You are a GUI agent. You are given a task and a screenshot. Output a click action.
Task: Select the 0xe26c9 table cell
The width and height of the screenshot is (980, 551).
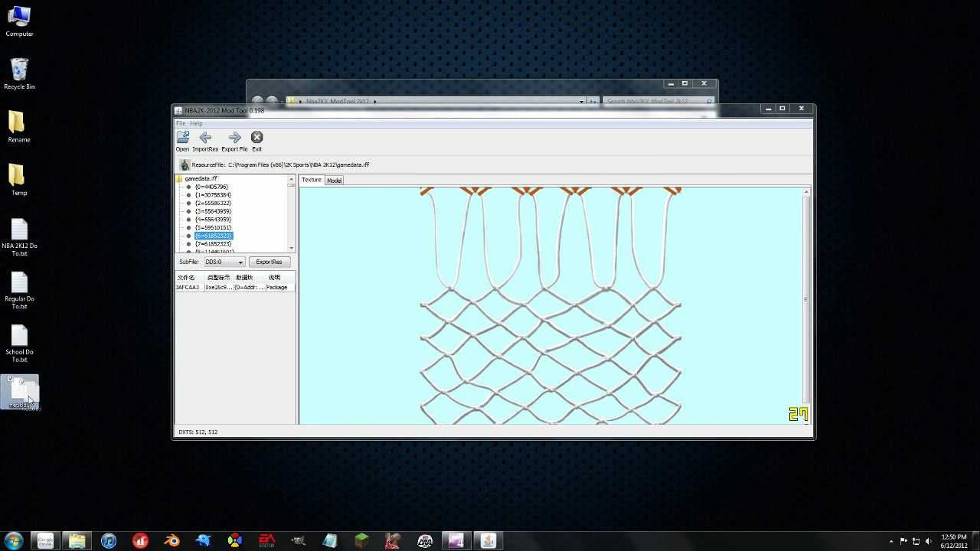[x=218, y=288]
